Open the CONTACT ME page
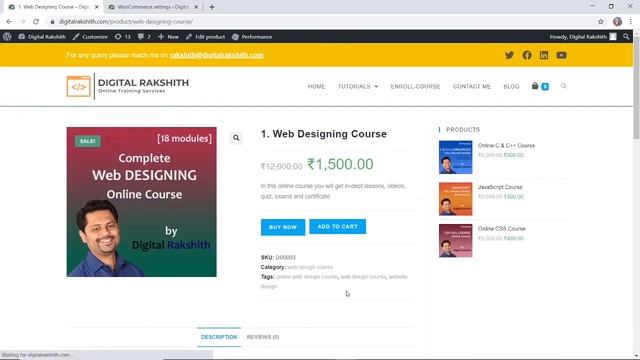This screenshot has width=640, height=360. [471, 87]
